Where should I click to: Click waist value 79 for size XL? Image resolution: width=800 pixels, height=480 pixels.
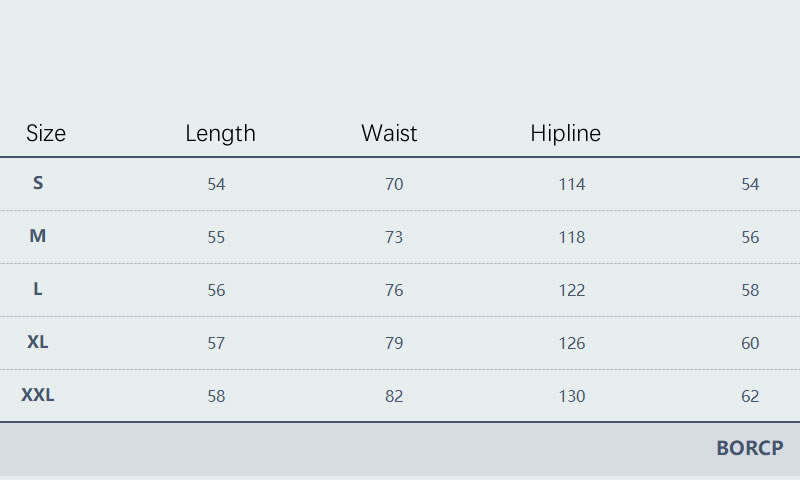coord(394,343)
